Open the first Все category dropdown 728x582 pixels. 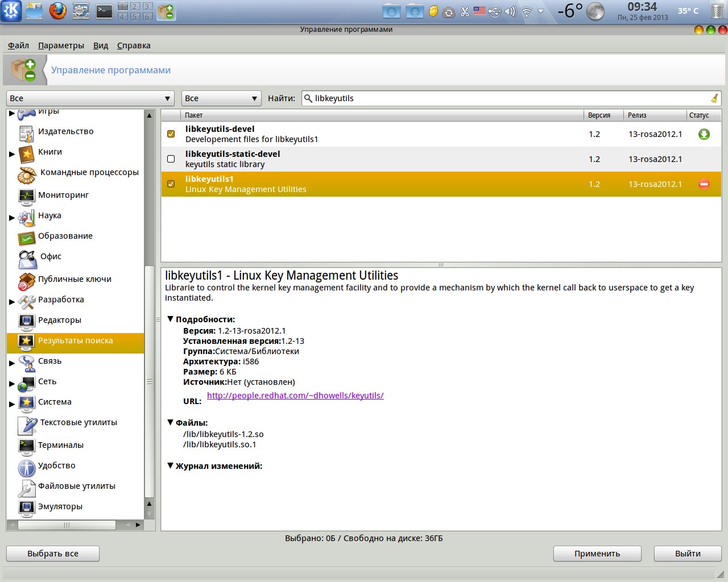90,98
